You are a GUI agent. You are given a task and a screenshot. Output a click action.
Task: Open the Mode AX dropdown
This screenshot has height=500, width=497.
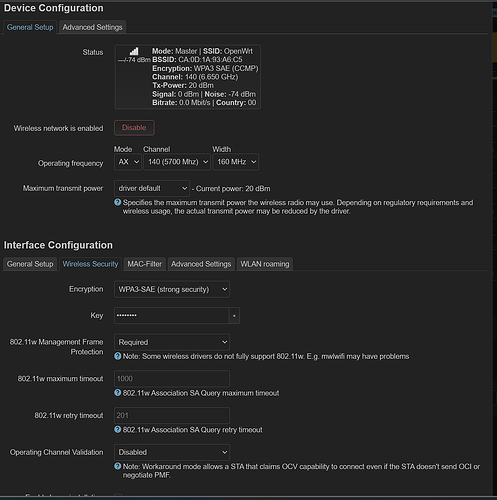pyautogui.click(x=128, y=162)
